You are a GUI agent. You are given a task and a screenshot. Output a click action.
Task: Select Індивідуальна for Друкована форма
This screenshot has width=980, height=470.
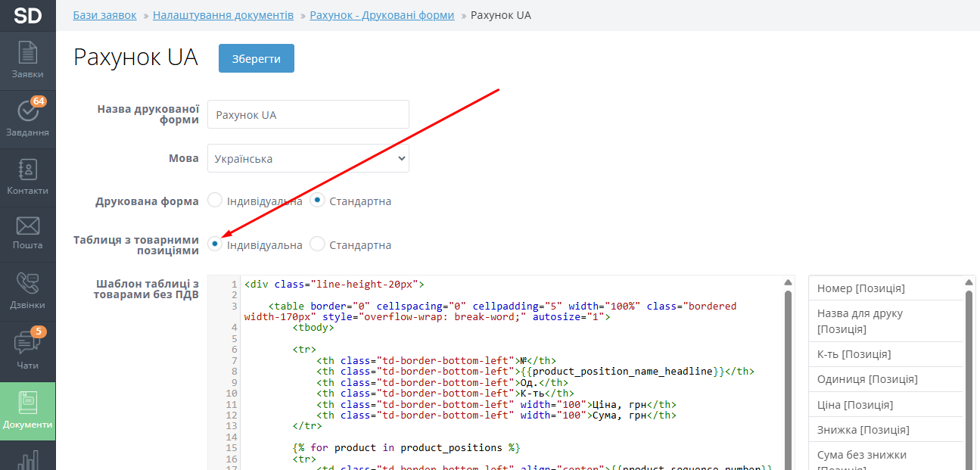pyautogui.click(x=216, y=201)
